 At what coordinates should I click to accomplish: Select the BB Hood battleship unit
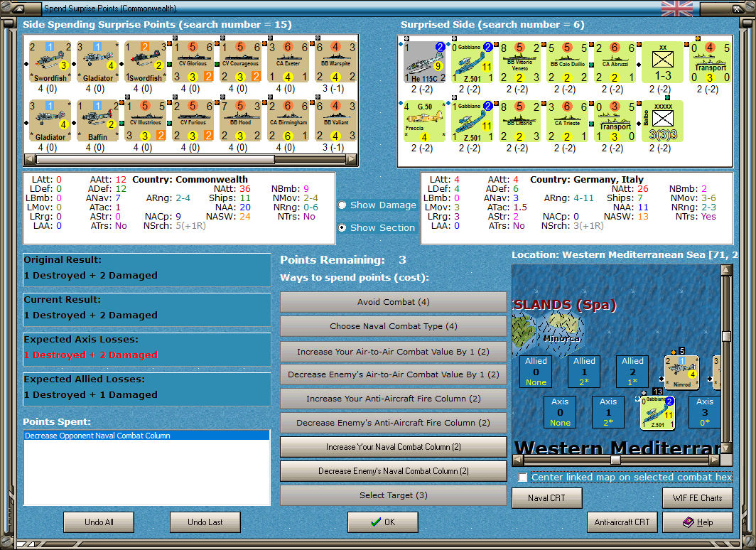tap(241, 121)
